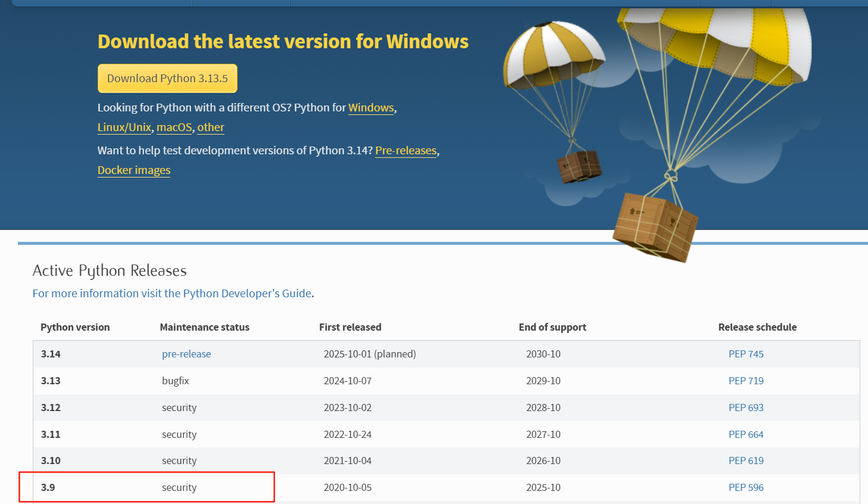Open the 'other' platforms link
This screenshot has height=504, width=868.
(x=211, y=127)
